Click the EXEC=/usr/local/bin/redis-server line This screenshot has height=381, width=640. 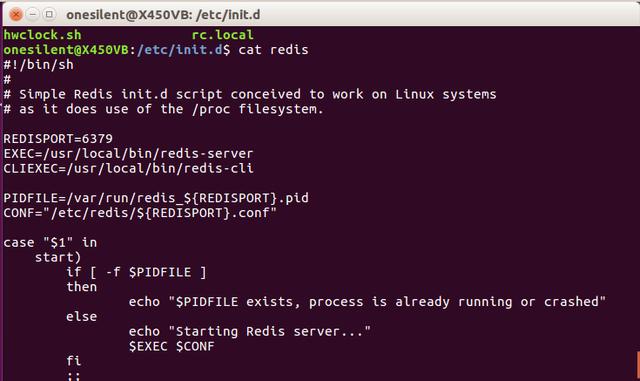point(128,154)
